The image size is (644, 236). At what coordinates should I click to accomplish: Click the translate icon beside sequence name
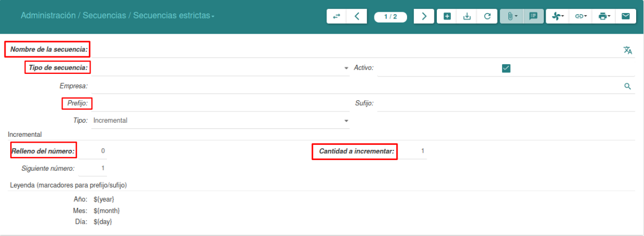(628, 50)
